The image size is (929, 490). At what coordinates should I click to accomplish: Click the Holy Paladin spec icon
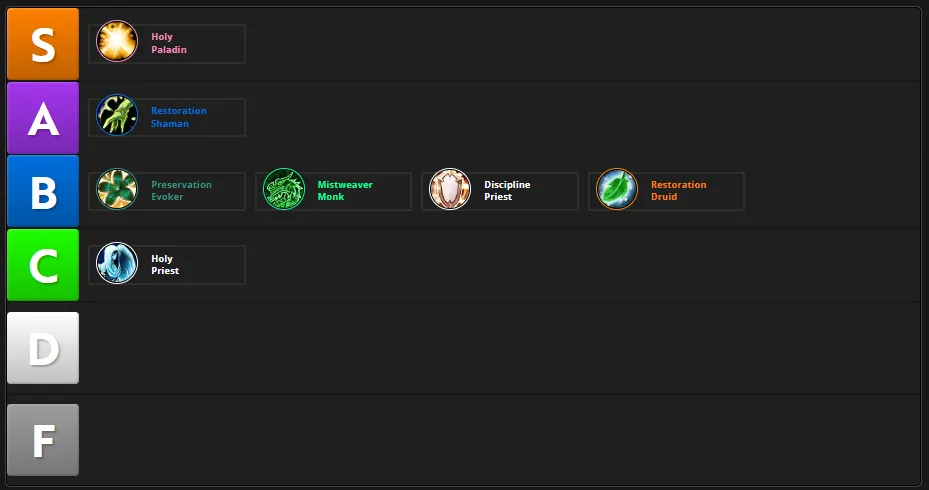click(117, 41)
